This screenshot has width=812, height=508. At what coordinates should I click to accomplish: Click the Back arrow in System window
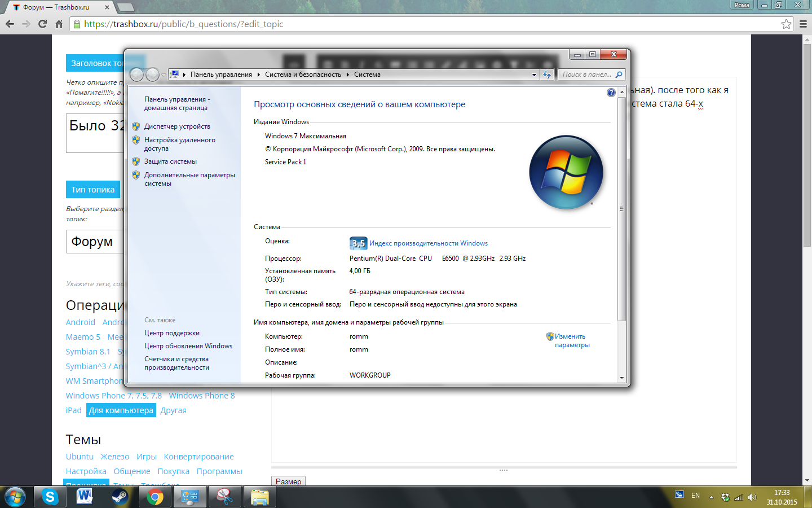(136, 75)
